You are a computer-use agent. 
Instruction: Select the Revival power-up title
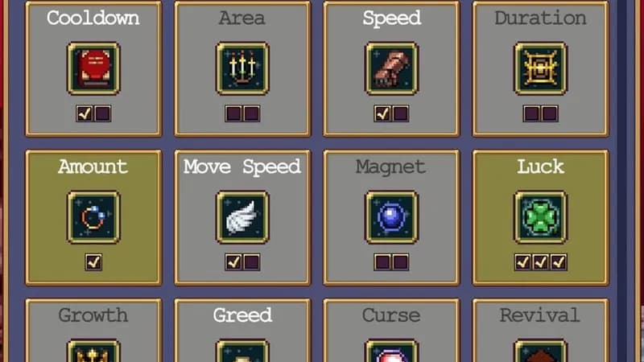[540, 315]
